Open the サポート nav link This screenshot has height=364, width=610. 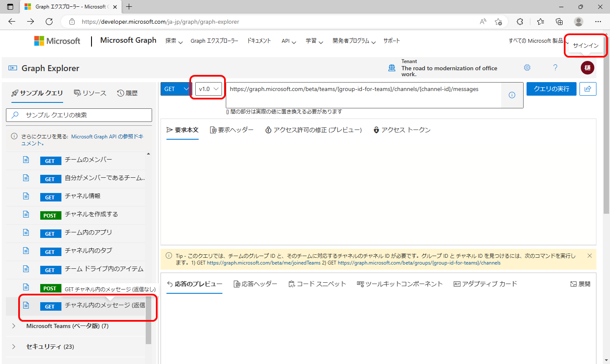coord(391,41)
